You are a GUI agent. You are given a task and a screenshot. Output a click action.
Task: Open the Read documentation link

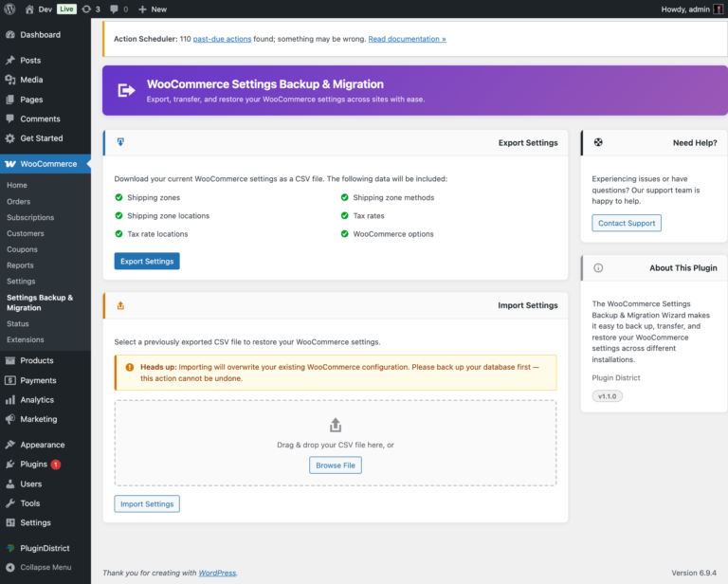407,39
